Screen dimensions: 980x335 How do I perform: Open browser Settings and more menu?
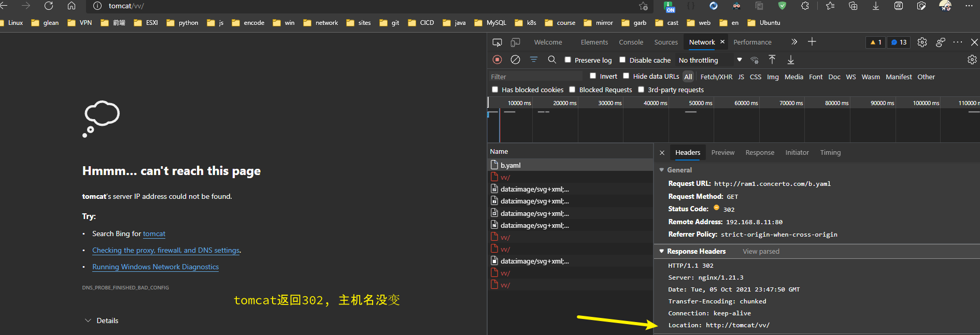(969, 6)
